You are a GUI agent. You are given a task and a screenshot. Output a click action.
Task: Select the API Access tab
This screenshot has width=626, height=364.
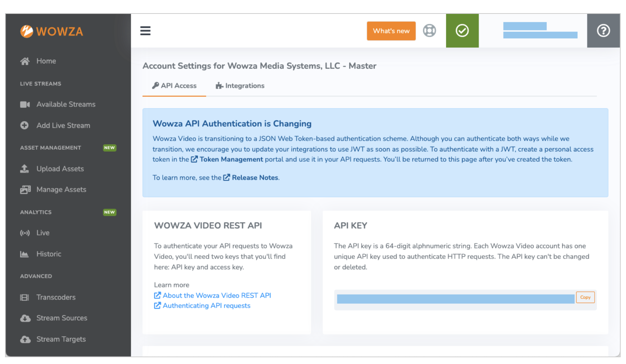174,85
